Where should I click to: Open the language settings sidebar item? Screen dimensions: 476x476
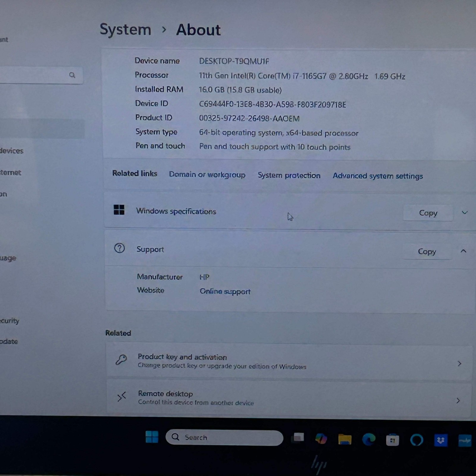click(x=8, y=258)
